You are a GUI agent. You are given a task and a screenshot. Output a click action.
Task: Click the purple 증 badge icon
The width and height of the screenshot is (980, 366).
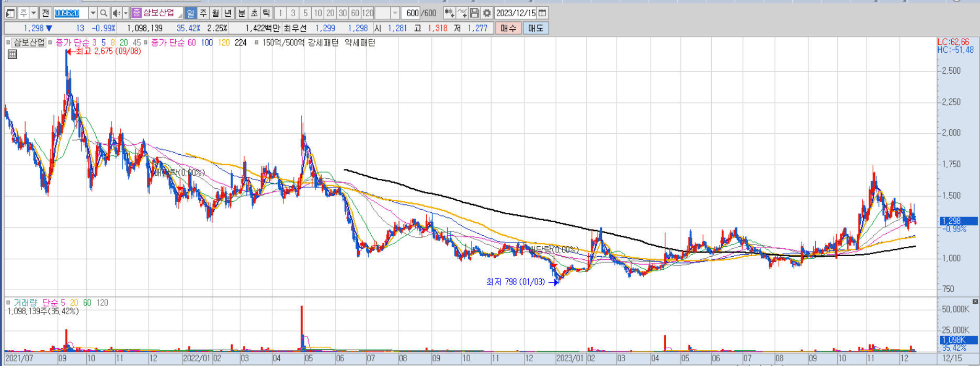(136, 13)
